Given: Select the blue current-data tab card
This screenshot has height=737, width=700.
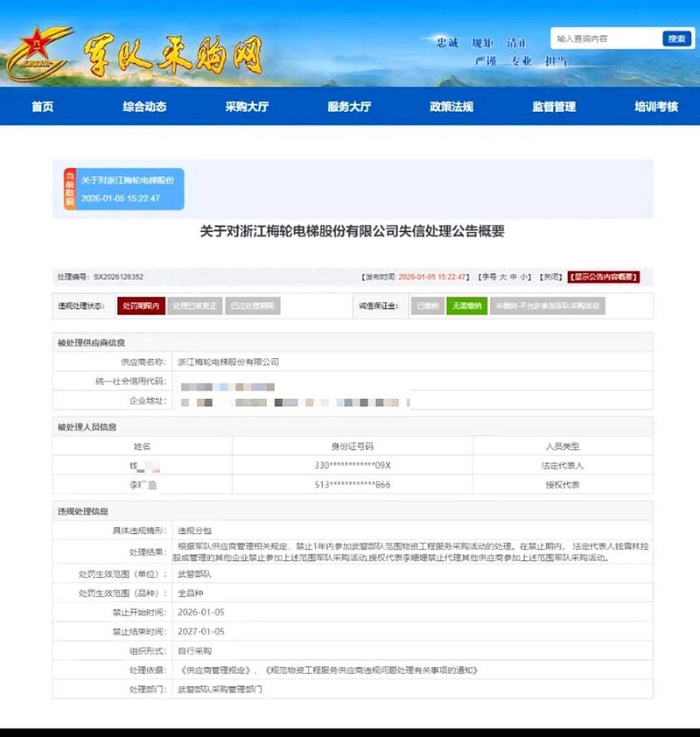Looking at the screenshot, I should 124,189.
